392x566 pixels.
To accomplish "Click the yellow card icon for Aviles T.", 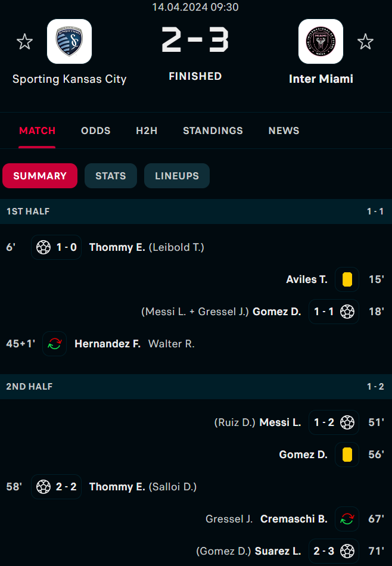I will tap(347, 279).
